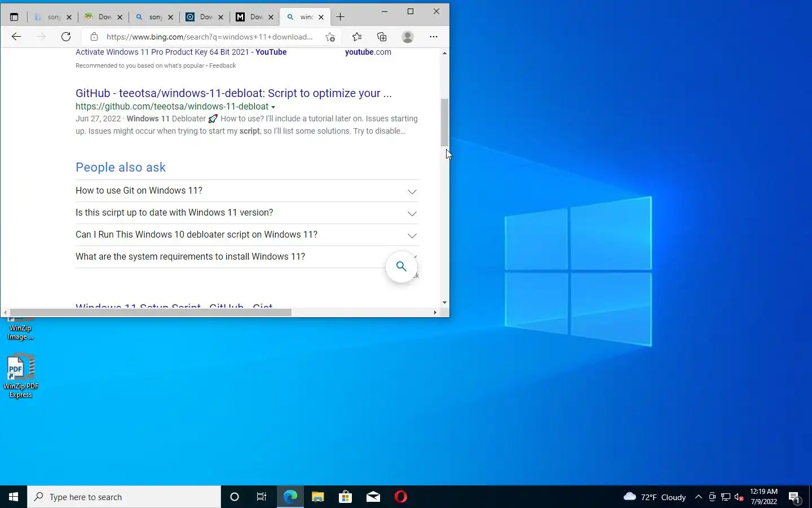This screenshot has width=812, height=508.
Task: Open the Favorites list
Action: [x=357, y=37]
